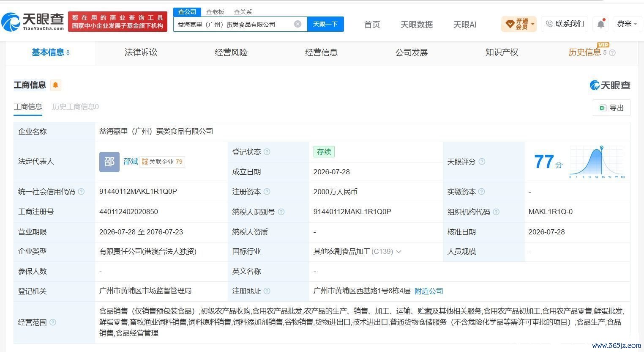Image resolution: width=644 pixels, height=352 pixels.
Task: Click the credit code 91440112MAKL1R1Q0P under 统一社会信用代码
Action: [x=138, y=192]
